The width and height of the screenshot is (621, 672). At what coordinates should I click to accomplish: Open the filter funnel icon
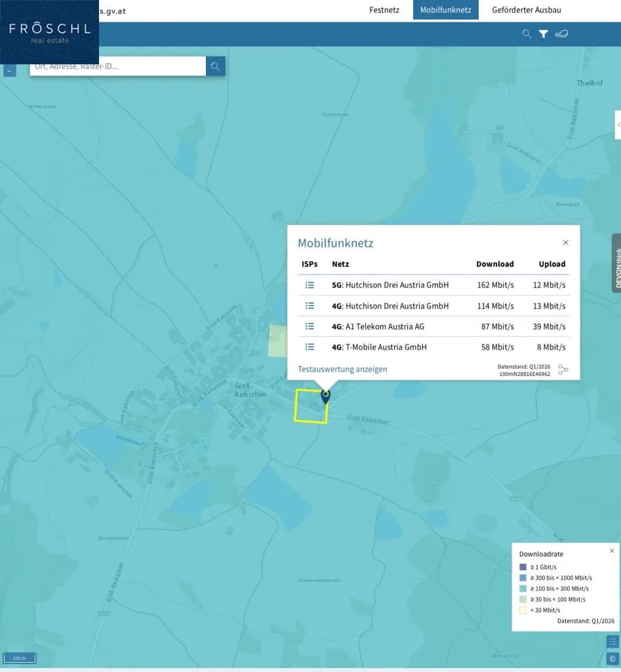click(x=544, y=34)
